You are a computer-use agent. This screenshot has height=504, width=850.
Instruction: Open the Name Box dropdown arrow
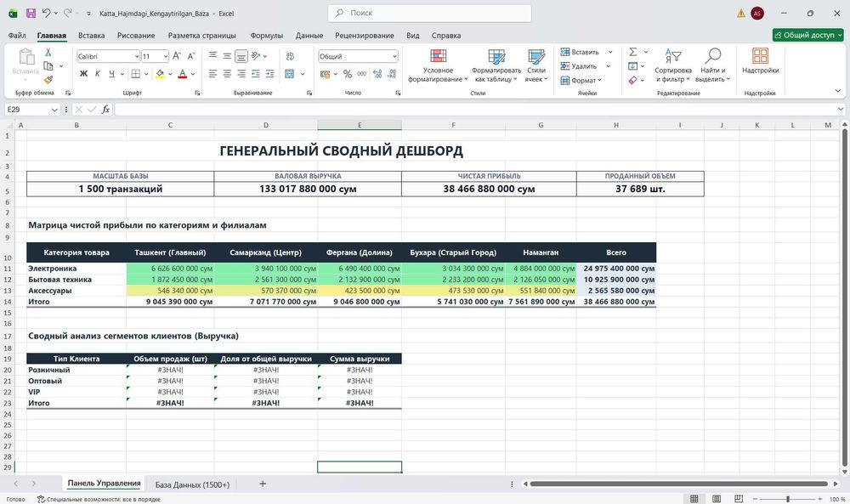click(54, 110)
